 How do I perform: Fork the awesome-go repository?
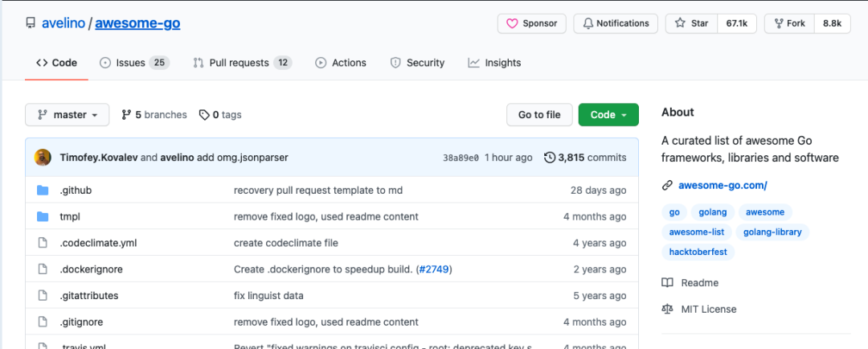[789, 23]
